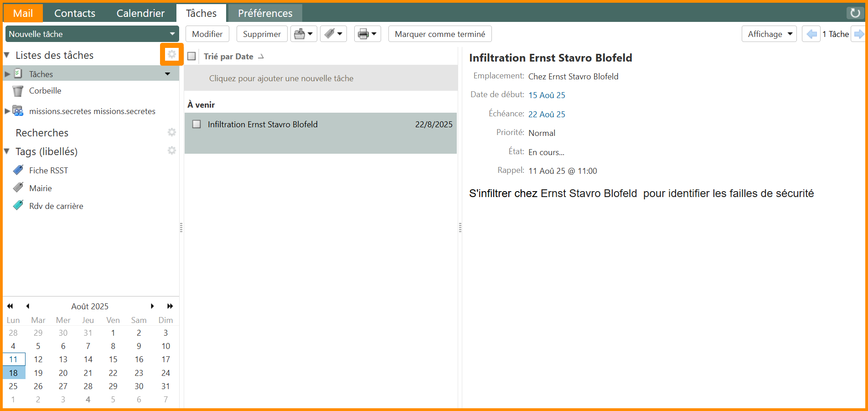Open the Tags (libellés) gear options
This screenshot has height=411, width=868.
[171, 151]
